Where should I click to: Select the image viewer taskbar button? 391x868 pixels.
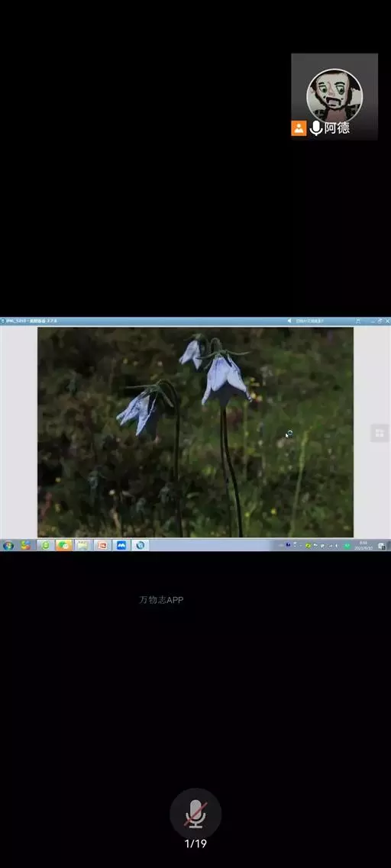[x=141, y=545]
